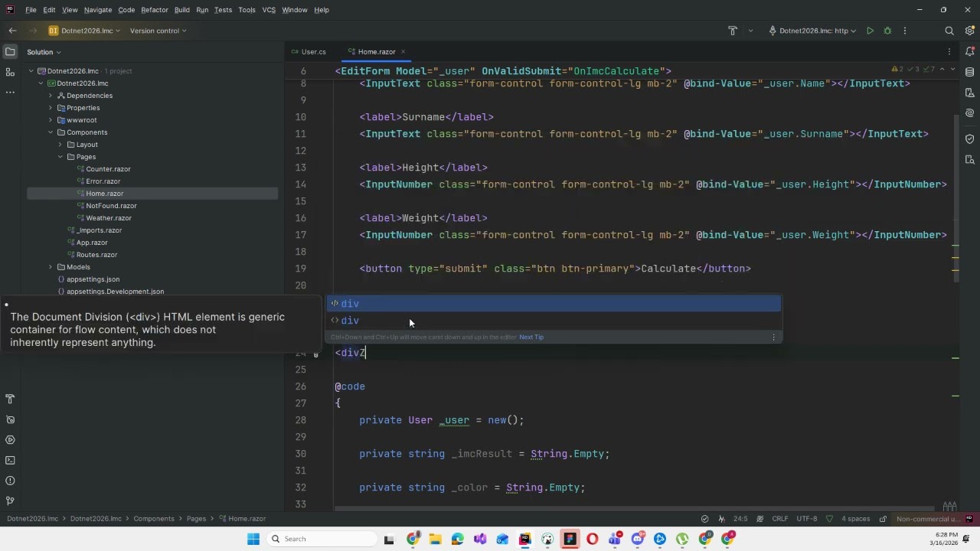This screenshot has height=551, width=980.
Task: Open the Build tool window hammer icon in left sidebar
Action: point(10,399)
